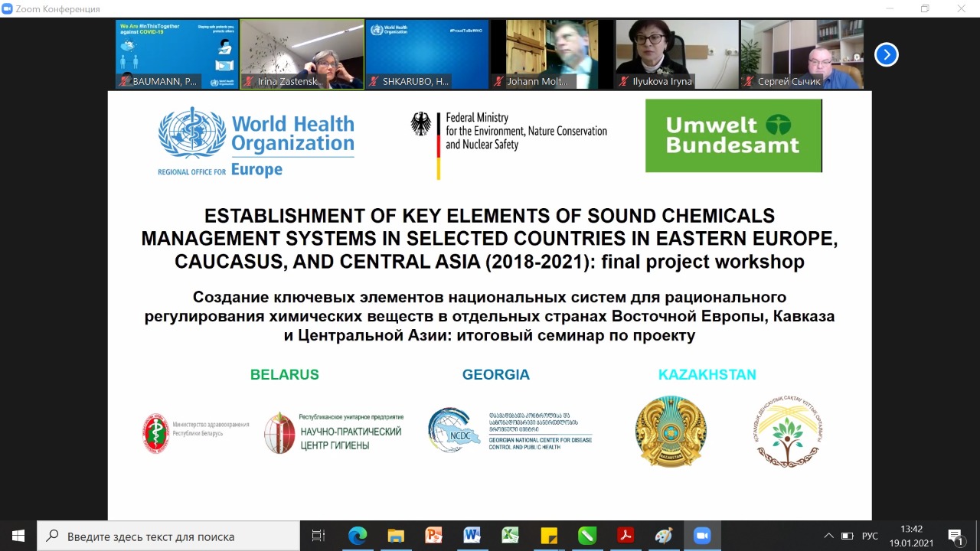Open Task View in the taskbar
The width and height of the screenshot is (980, 551).
pyautogui.click(x=318, y=536)
